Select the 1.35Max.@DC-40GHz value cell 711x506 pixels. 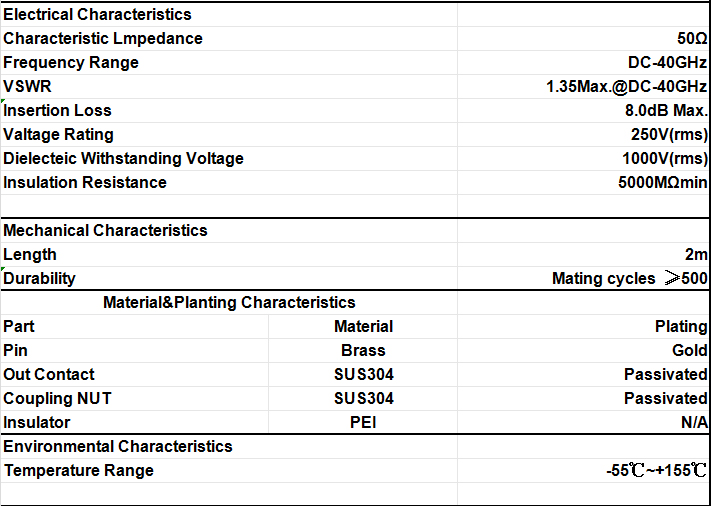[583, 87]
